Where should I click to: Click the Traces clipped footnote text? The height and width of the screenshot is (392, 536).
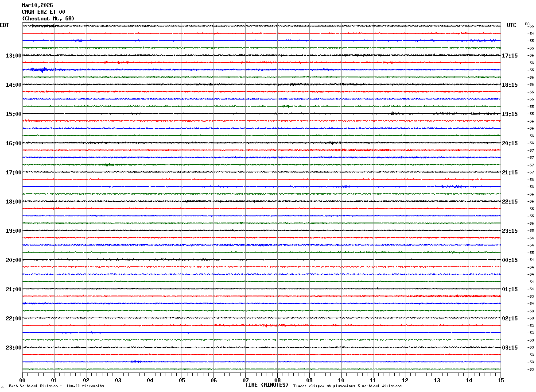click(347, 386)
